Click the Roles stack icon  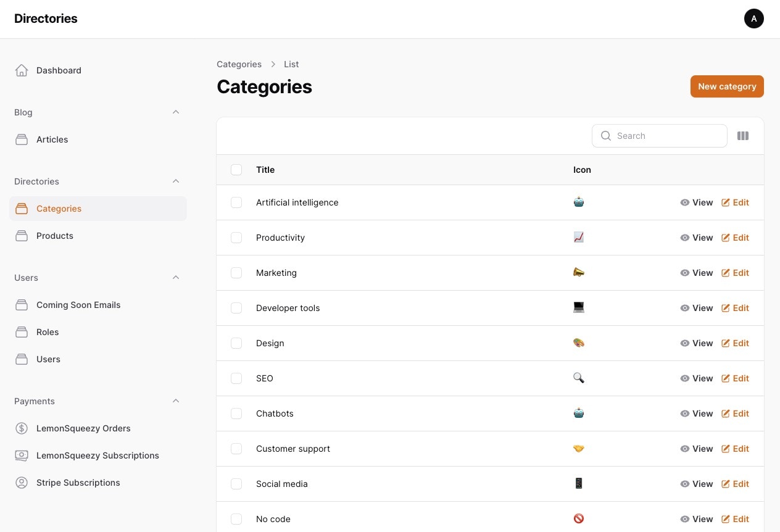[x=22, y=332]
